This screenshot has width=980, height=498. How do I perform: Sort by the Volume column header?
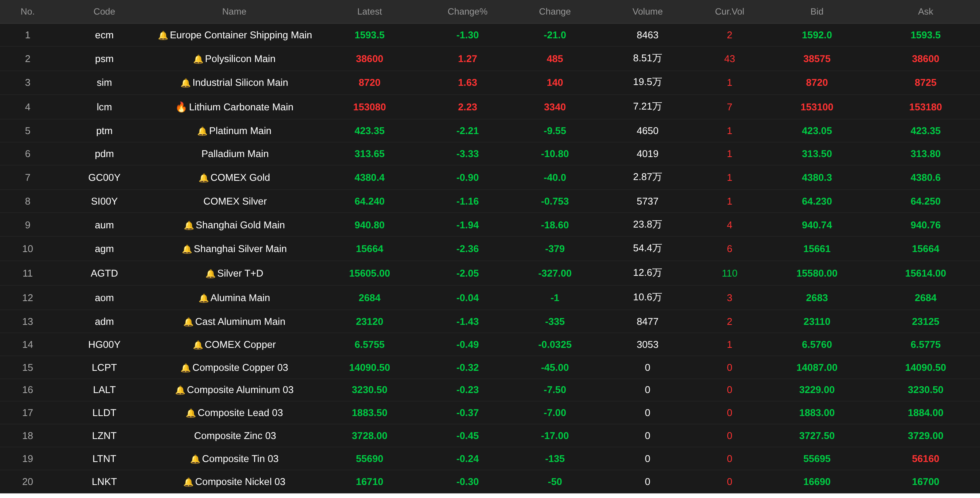click(647, 11)
